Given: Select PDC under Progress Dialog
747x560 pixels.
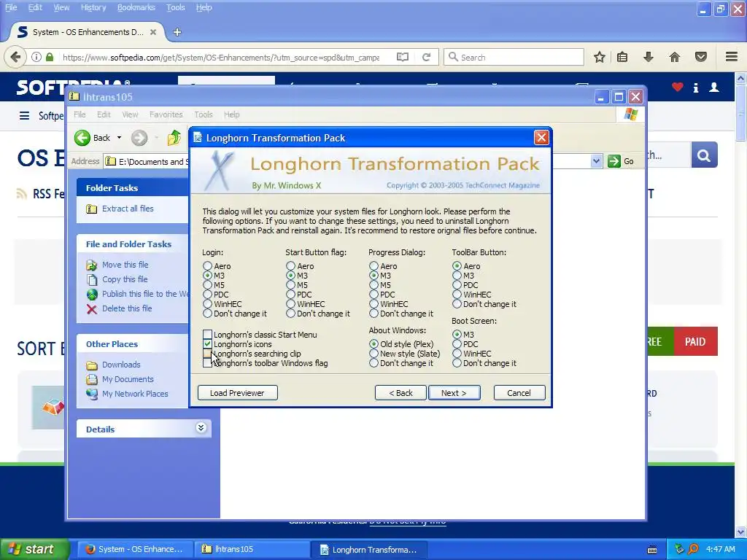Looking at the screenshot, I should click(x=373, y=295).
